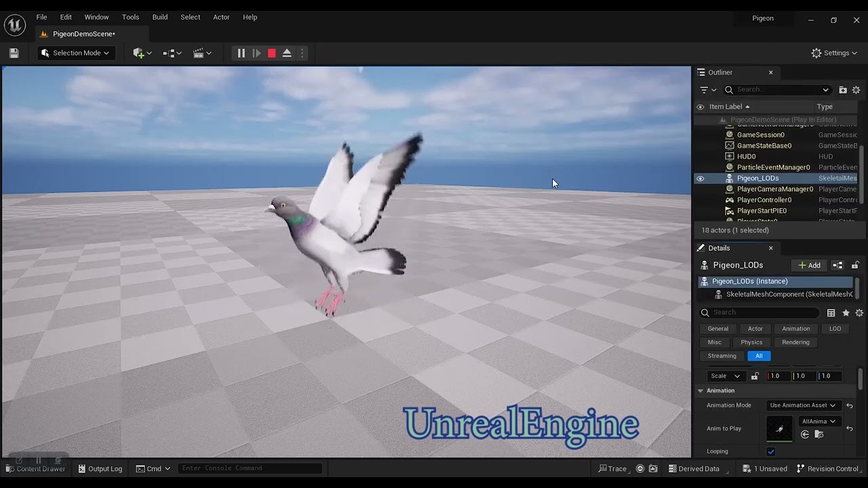The width and height of the screenshot is (868, 488).
Task: Toggle the visibility column eye header
Action: pos(701,106)
